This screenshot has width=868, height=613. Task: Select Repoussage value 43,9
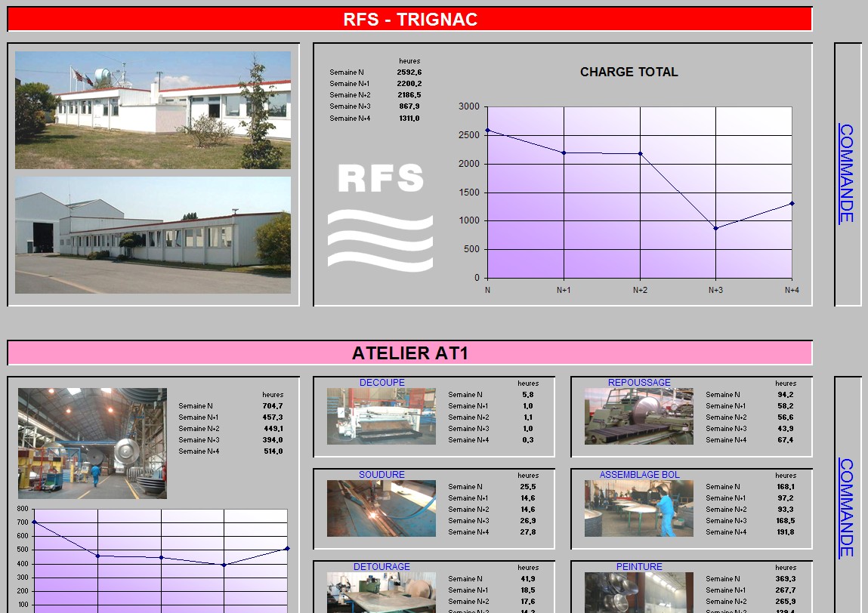pos(785,429)
